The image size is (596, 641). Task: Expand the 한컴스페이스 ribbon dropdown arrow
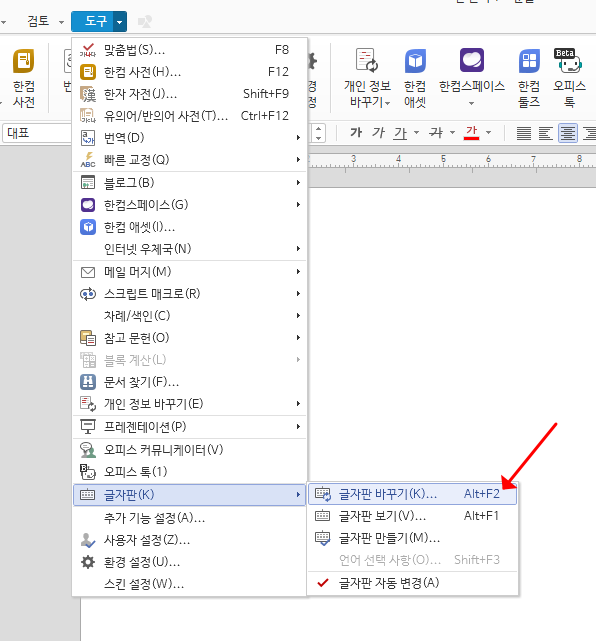coord(472,103)
